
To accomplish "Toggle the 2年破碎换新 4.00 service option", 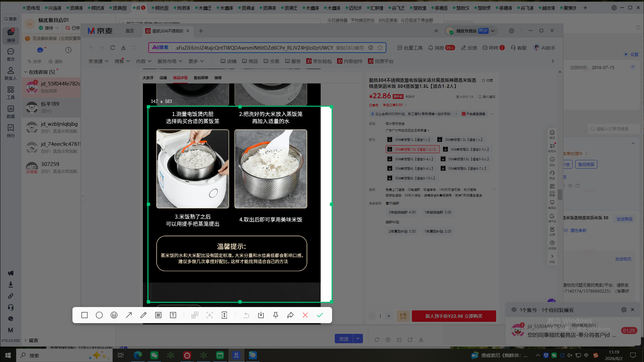I will click(402, 212).
